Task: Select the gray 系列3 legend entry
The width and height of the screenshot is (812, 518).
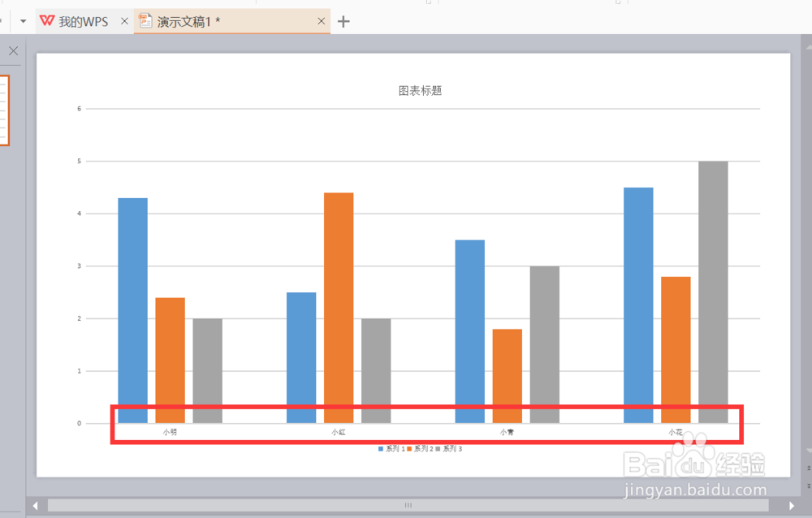Action: (448, 447)
